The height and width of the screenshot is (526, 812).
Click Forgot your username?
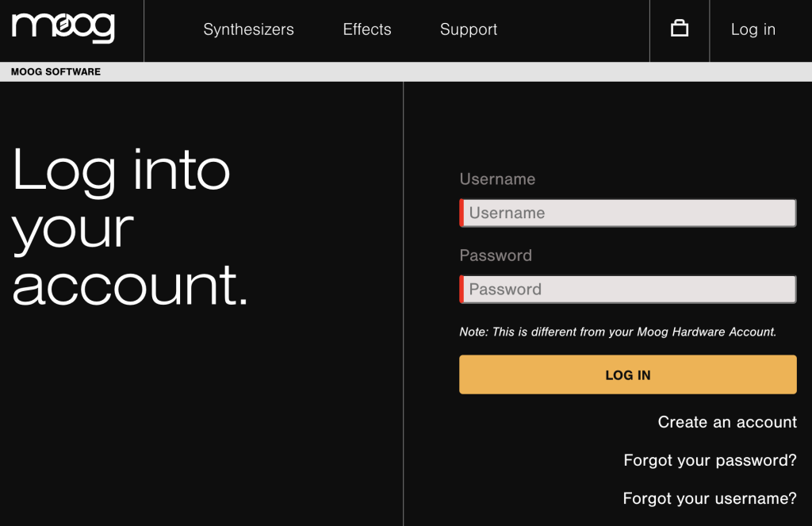pyautogui.click(x=709, y=498)
